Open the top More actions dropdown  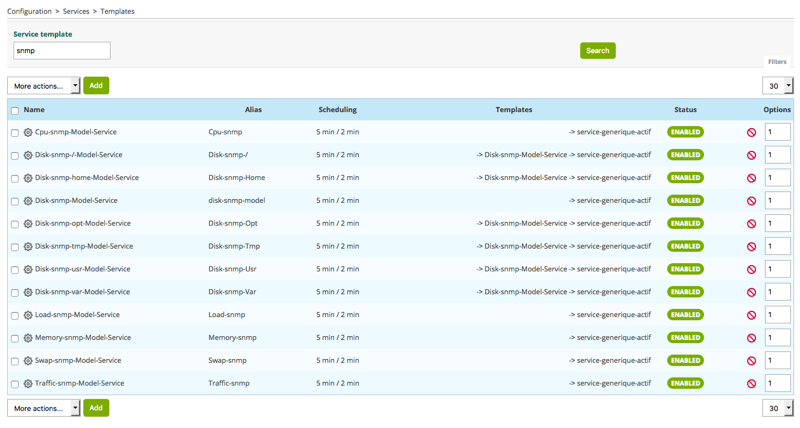(44, 86)
